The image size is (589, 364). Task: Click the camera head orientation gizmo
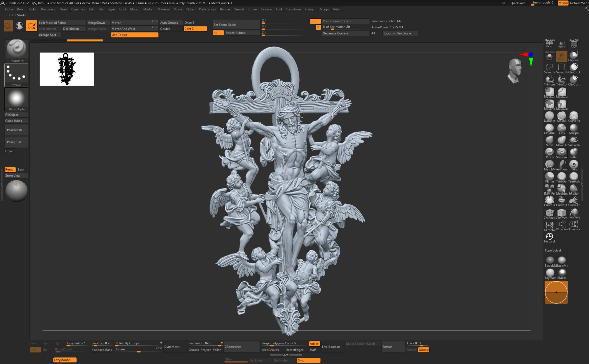[x=515, y=71]
